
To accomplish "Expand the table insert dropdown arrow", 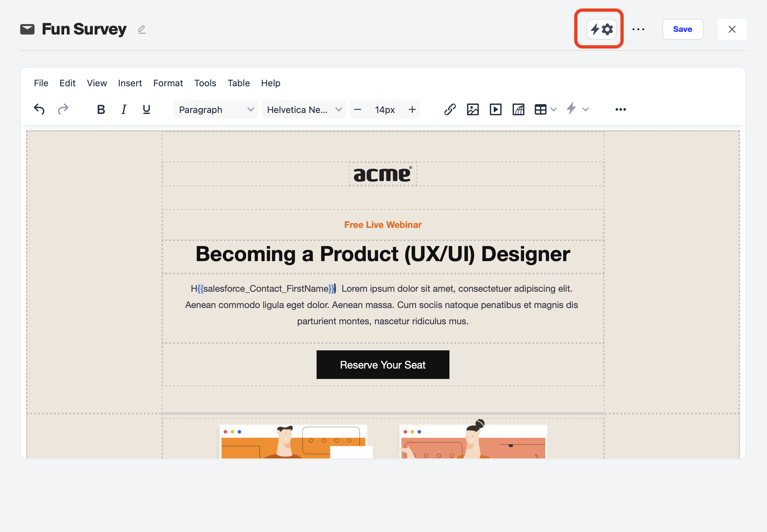I will (x=554, y=109).
